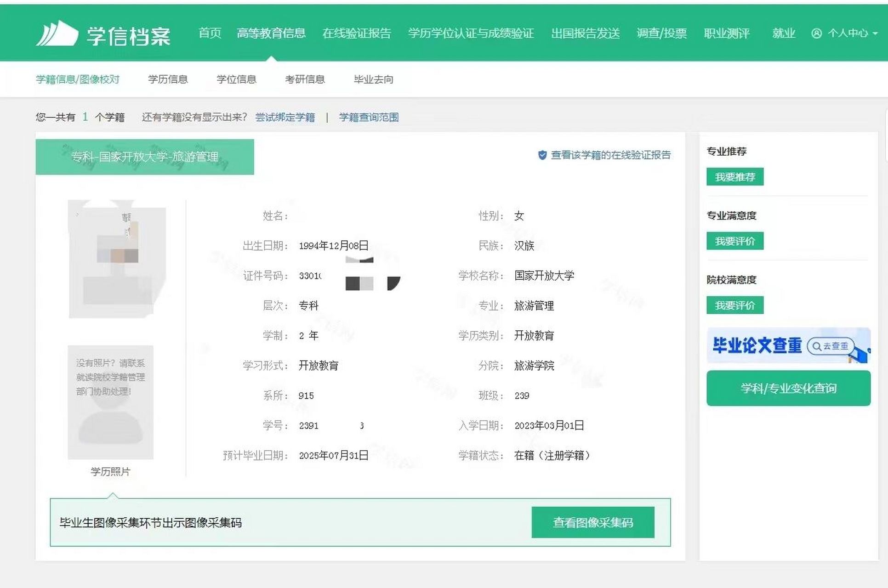This screenshot has width=888, height=588.
Task: Open the 职业测评 menu
Action: pyautogui.click(x=726, y=34)
